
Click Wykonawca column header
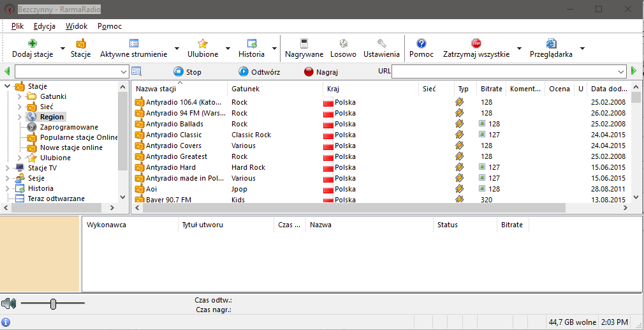coord(130,225)
